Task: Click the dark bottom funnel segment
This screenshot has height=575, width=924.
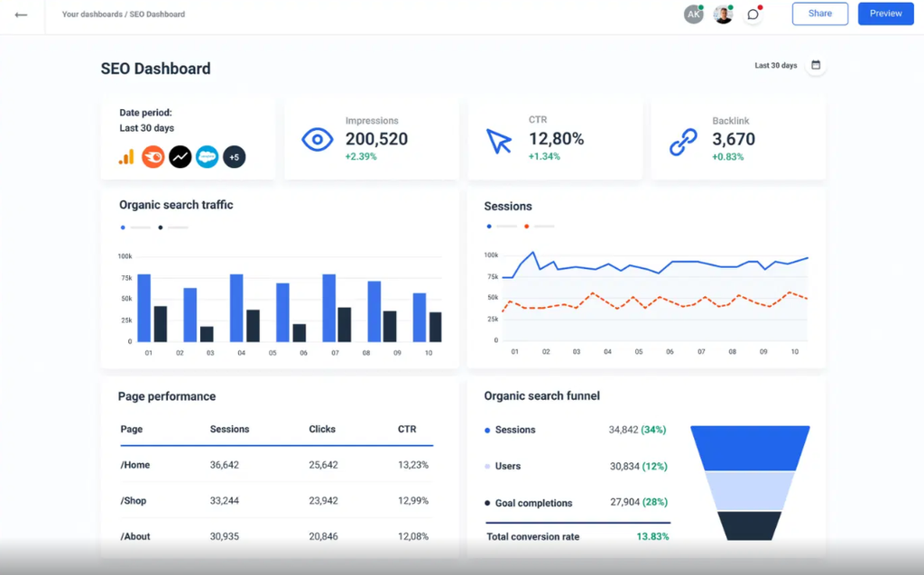Action: pyautogui.click(x=750, y=525)
